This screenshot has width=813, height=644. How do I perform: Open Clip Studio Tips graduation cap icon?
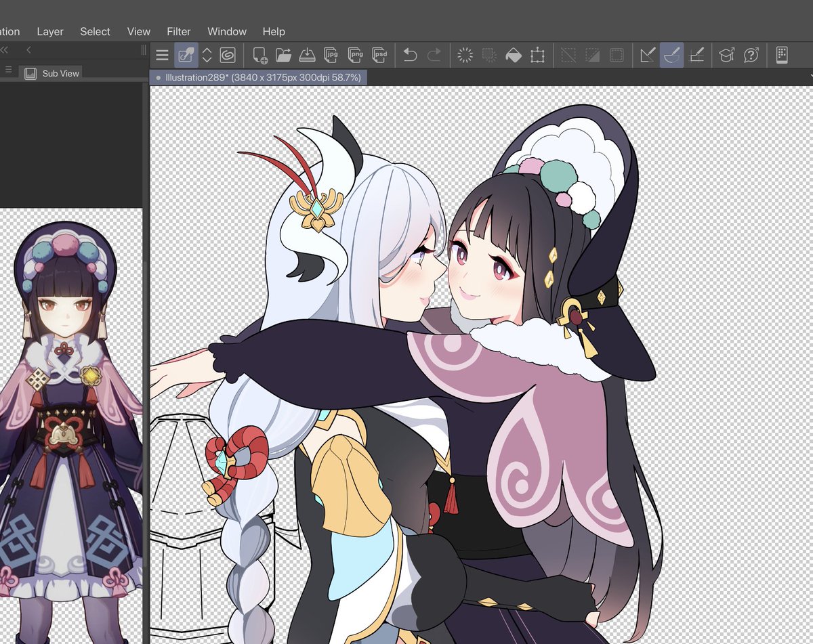tap(727, 56)
